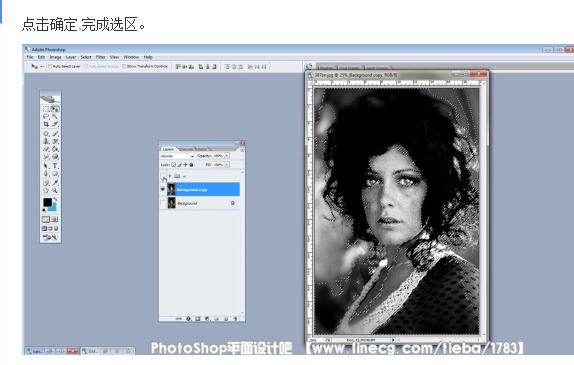Viewport: 574px width, 365px height.
Task: Click Jump to ImageReady button
Action: click(x=50, y=237)
